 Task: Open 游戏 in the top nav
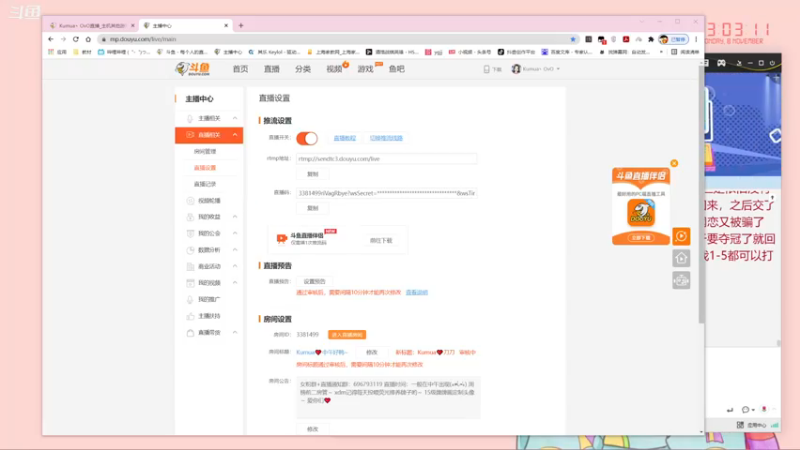coord(365,69)
